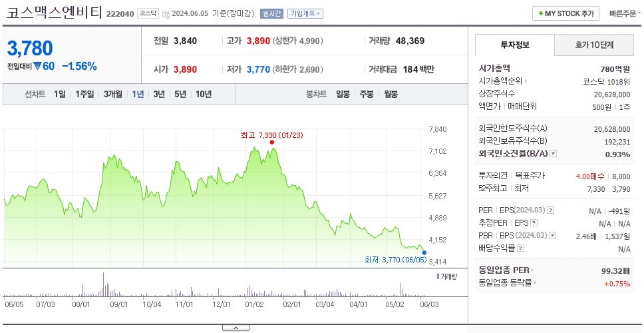This screenshot has height=333, width=644.
Task: Click the 외국인보유주식수 value 192,231
Action: [x=616, y=141]
